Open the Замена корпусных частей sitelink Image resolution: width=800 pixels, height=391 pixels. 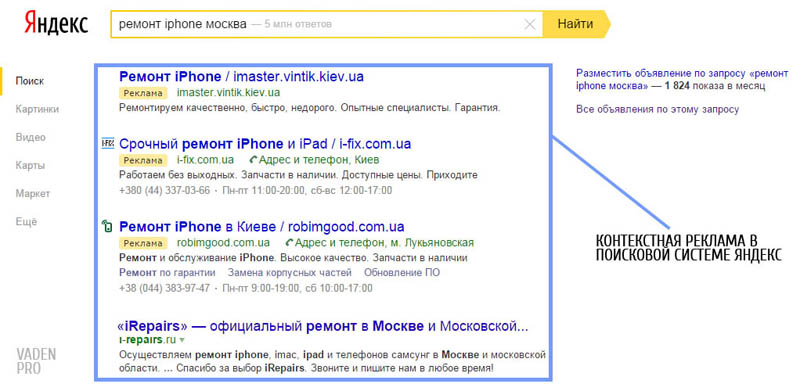289,273
